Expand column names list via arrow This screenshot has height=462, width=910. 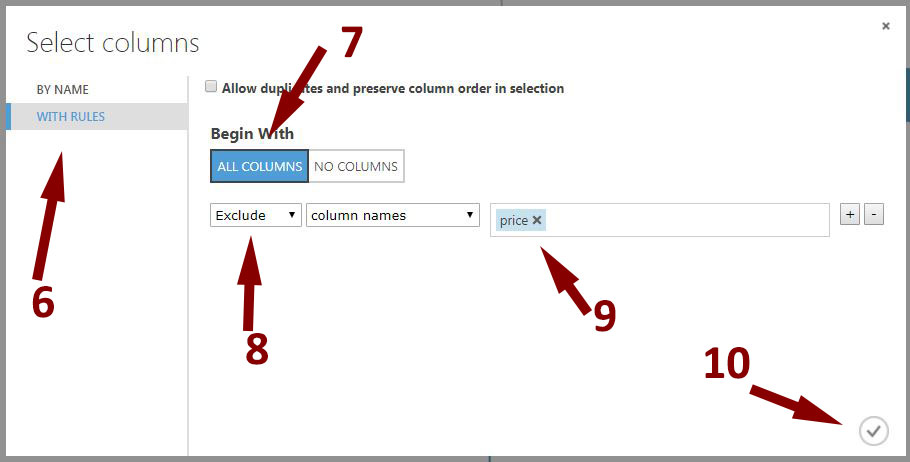point(470,215)
